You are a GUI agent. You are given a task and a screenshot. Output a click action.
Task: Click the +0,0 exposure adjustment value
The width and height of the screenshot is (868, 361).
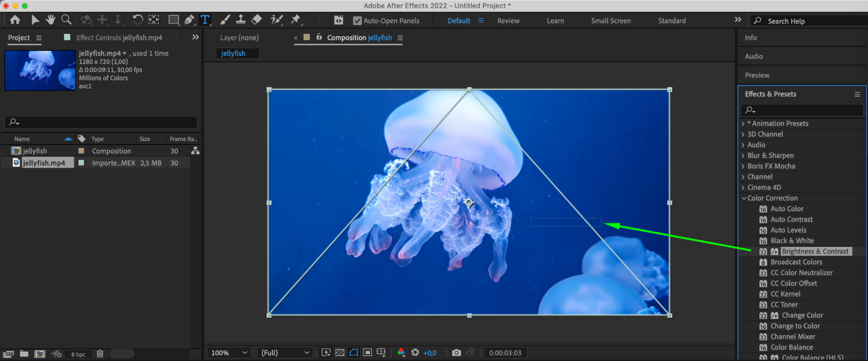point(429,353)
